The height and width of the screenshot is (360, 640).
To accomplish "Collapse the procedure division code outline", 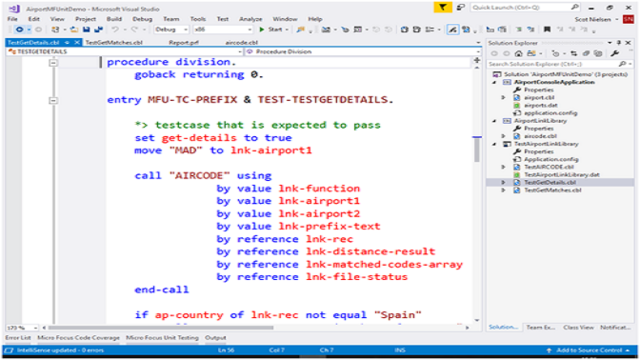I will coord(53,63).
